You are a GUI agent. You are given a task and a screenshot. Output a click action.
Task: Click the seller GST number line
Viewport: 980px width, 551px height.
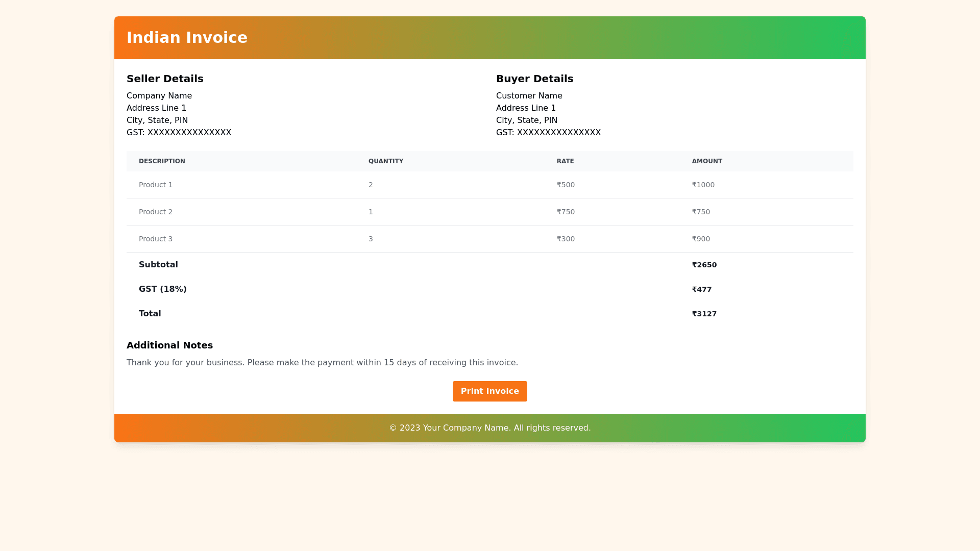tap(179, 133)
